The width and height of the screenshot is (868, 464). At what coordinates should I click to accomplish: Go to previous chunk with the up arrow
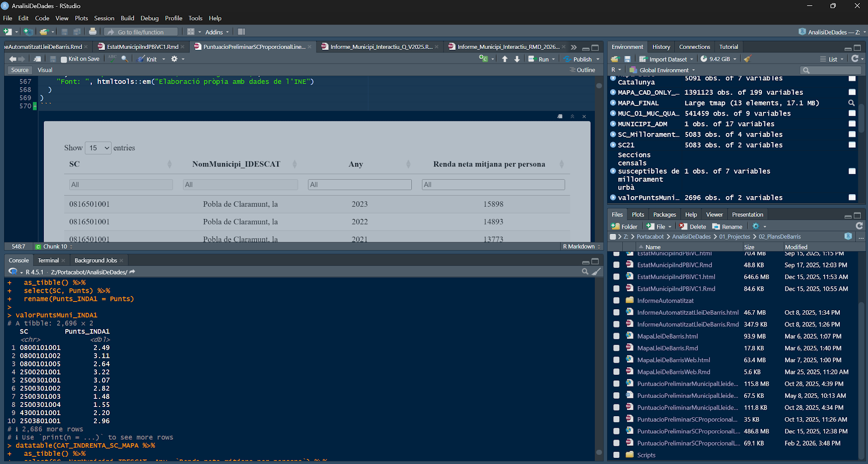point(505,59)
